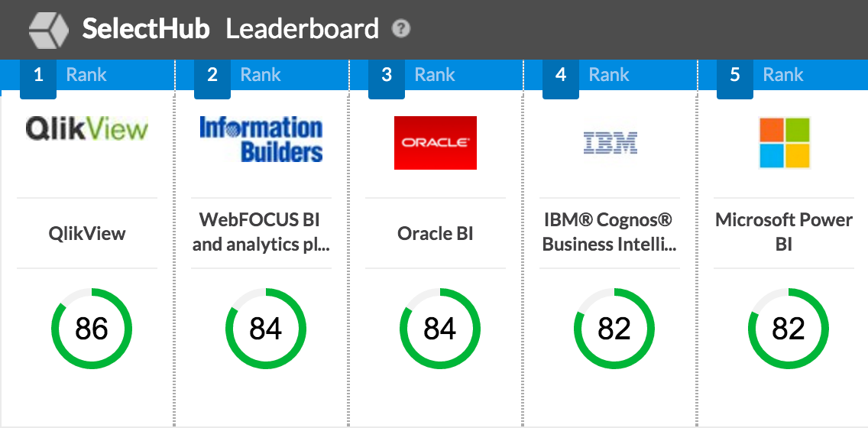Click the Oracle BI product name

tap(436, 233)
